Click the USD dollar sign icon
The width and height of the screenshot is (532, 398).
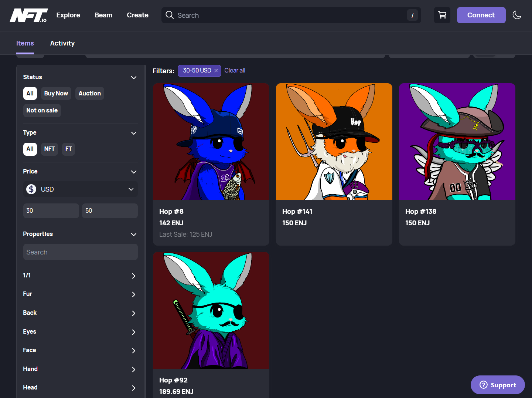point(31,189)
